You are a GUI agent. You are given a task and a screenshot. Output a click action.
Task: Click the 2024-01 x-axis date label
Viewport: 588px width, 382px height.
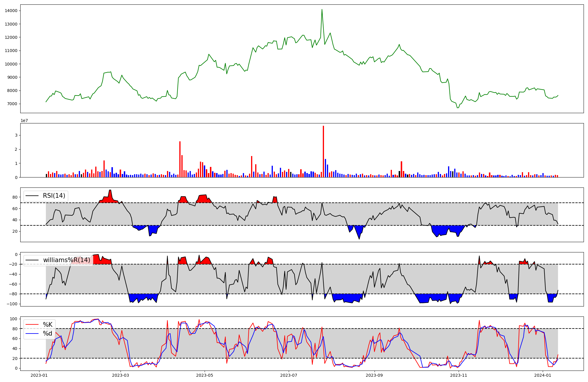(x=543, y=375)
